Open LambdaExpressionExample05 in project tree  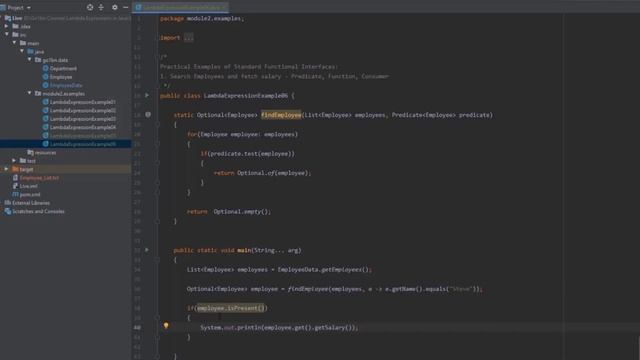[82, 136]
